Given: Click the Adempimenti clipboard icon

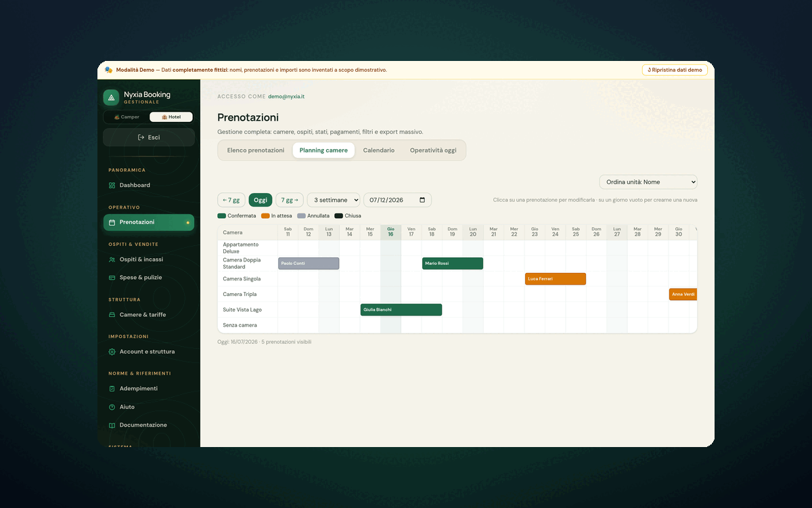Looking at the screenshot, I should (112, 389).
